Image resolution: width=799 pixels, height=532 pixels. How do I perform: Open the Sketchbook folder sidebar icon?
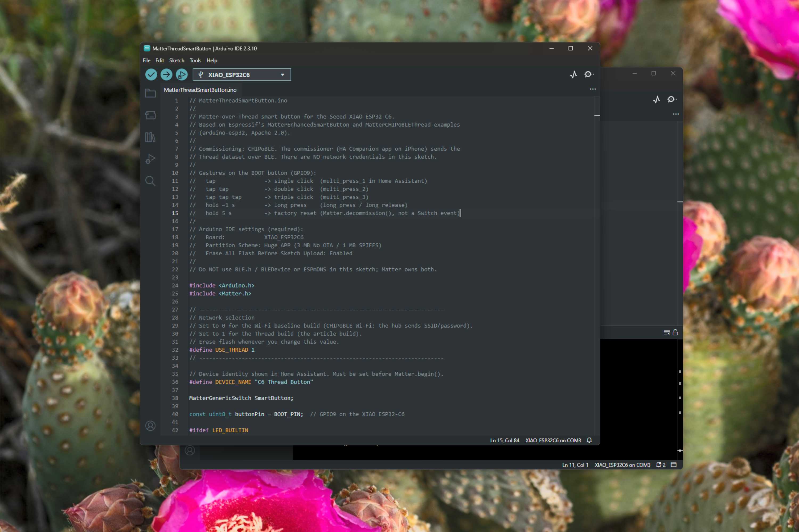[150, 93]
